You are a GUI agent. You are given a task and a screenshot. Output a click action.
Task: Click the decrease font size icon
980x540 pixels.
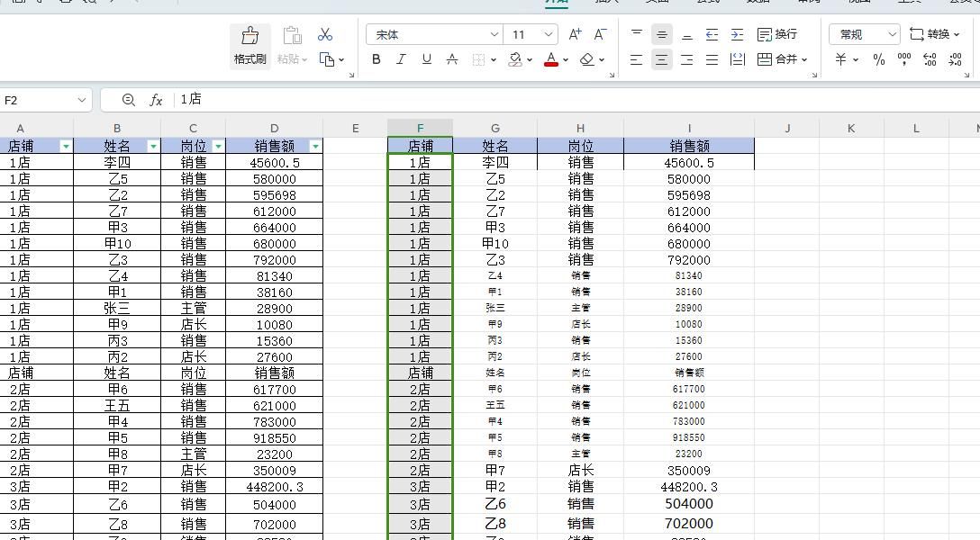tap(600, 33)
